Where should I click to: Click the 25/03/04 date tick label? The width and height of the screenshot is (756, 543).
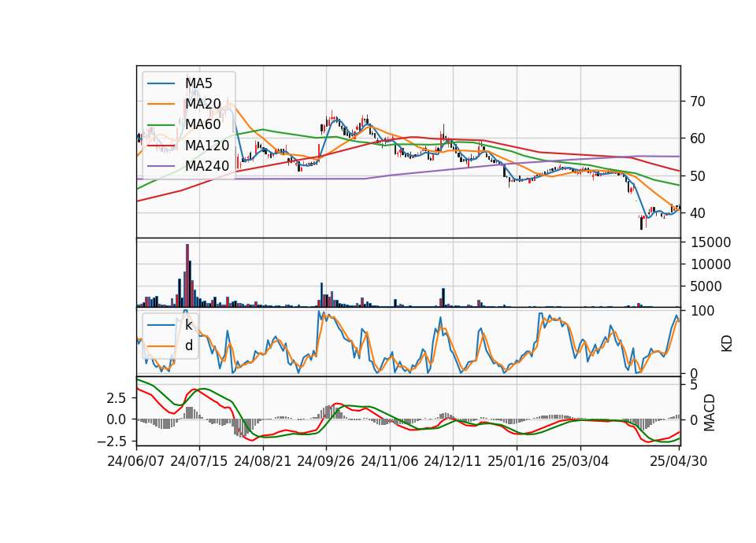(580, 461)
